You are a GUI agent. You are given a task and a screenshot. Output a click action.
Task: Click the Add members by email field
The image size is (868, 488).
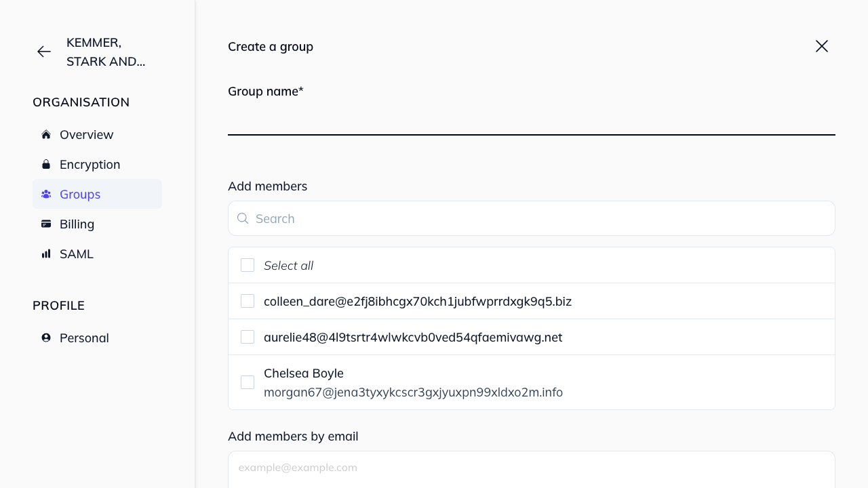tap(531, 467)
